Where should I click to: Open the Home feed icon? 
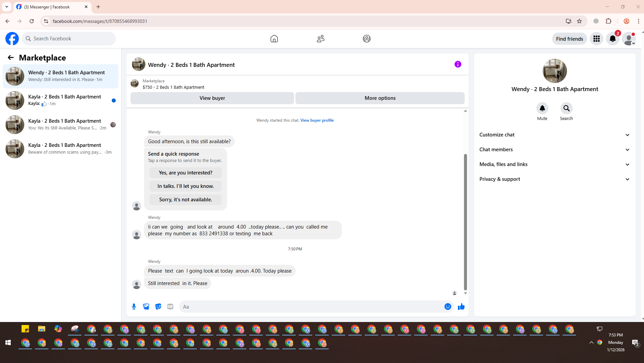click(274, 39)
